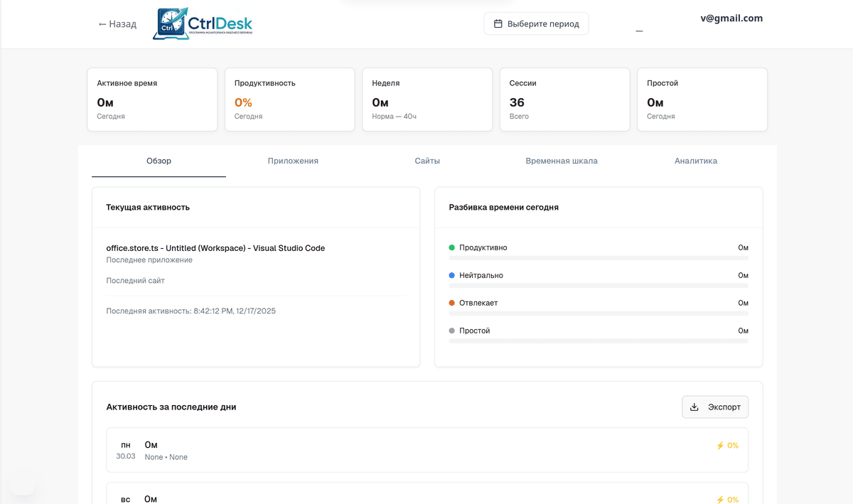
Task: Click the lightning icon on the пн 30.03 row
Action: click(720, 446)
